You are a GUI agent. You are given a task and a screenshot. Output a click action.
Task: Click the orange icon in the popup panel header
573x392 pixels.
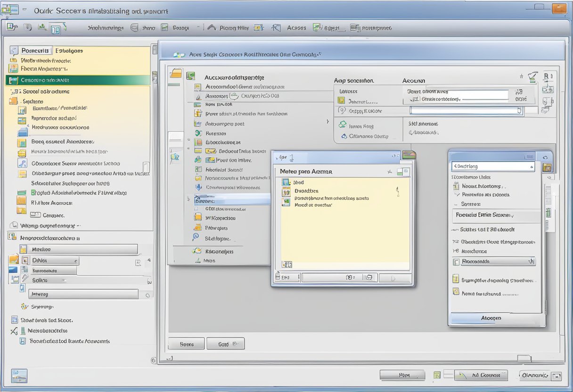tap(547, 167)
